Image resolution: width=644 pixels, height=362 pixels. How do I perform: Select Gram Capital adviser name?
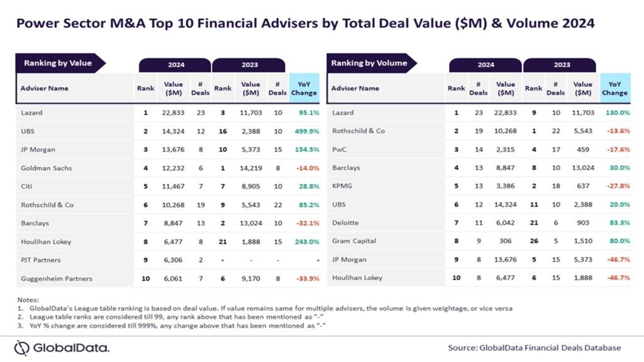click(x=354, y=241)
